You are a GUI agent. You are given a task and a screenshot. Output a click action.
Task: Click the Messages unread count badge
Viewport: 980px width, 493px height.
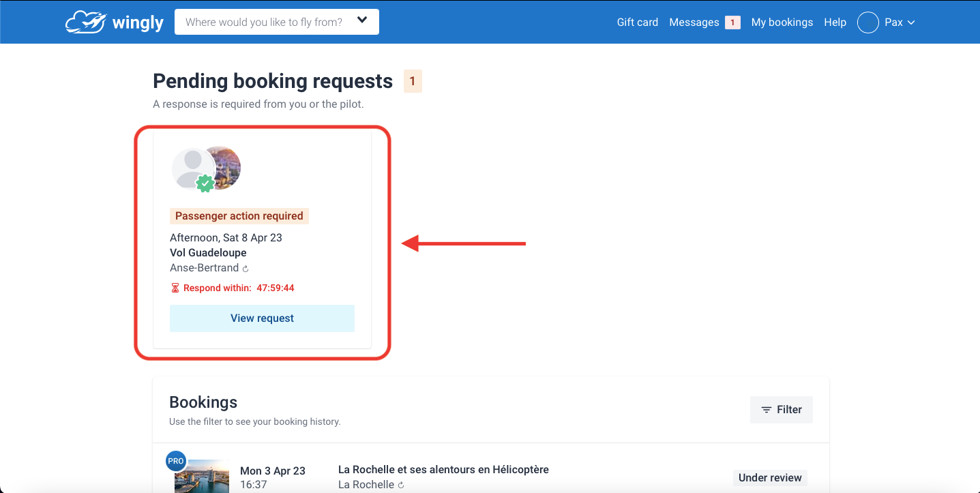(x=732, y=23)
